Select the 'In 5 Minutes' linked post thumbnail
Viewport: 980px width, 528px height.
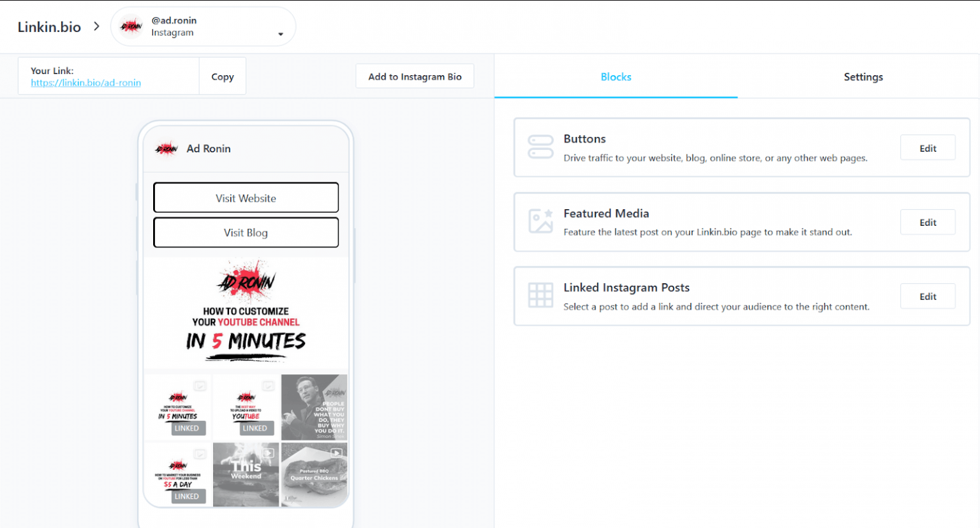(x=178, y=406)
